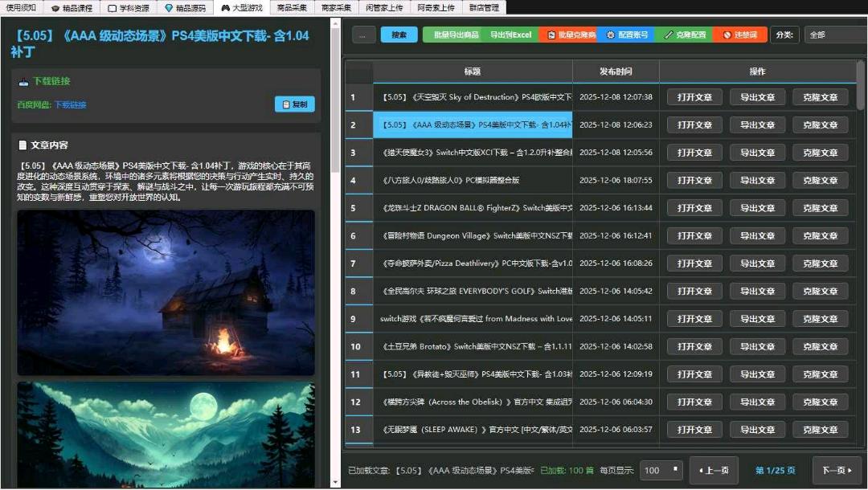Go to next page with 下一页
The height and width of the screenshot is (490, 868).
pos(836,472)
